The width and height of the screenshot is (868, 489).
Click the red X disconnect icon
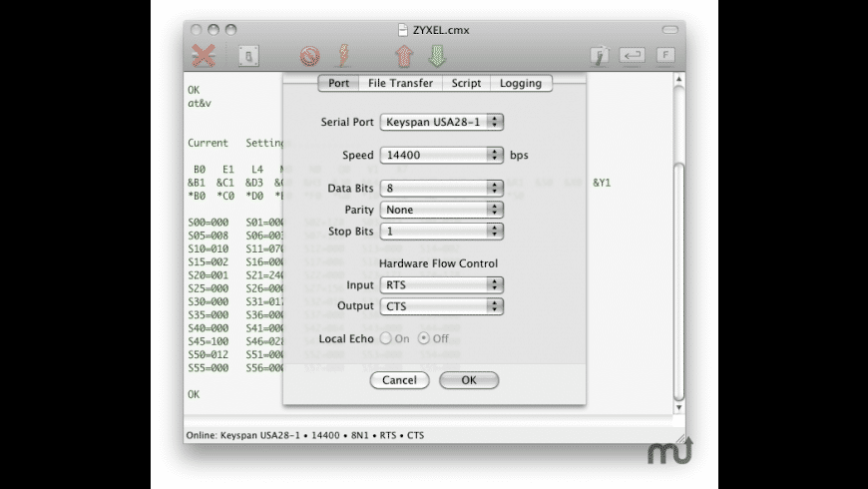tap(204, 56)
